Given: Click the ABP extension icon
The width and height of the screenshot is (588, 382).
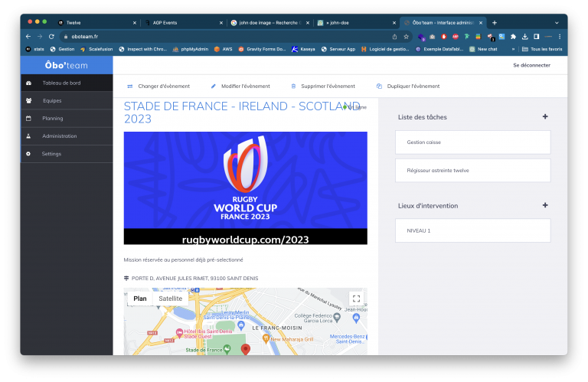Looking at the screenshot, I should (x=456, y=37).
